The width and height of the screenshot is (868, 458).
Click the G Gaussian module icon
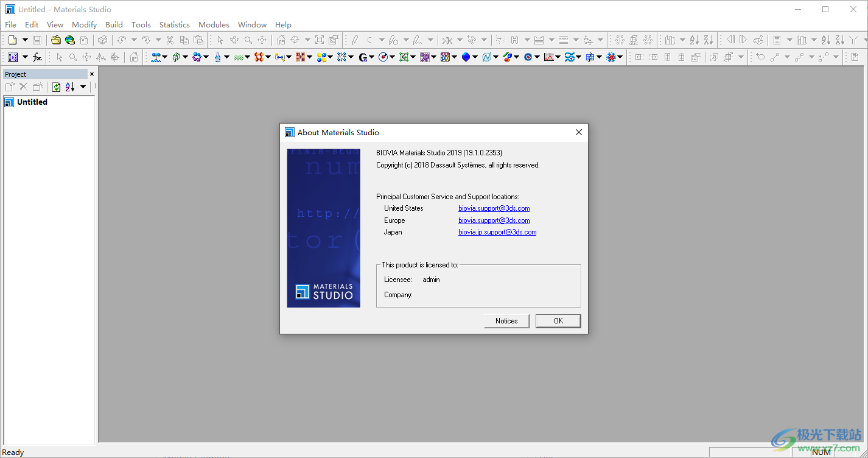pyautogui.click(x=363, y=57)
